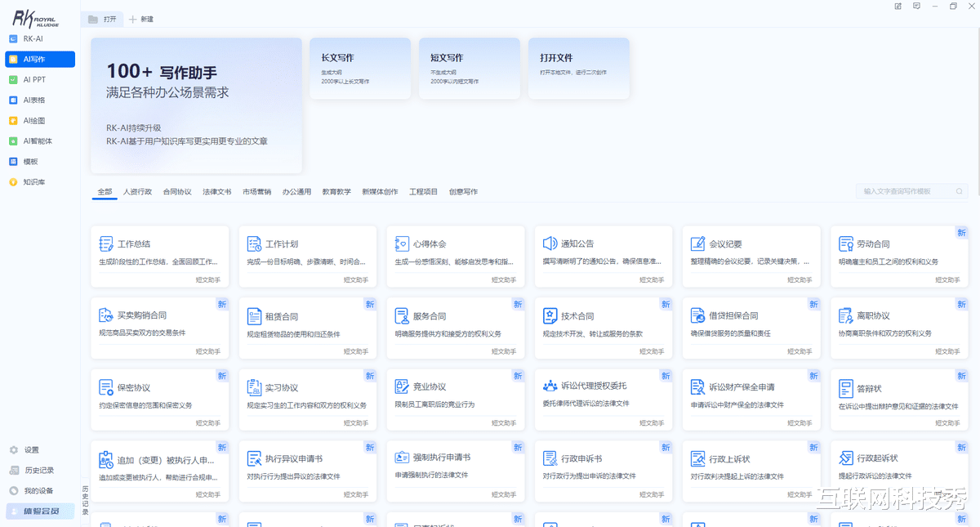Switch to 创意写作 category tab

tap(463, 192)
